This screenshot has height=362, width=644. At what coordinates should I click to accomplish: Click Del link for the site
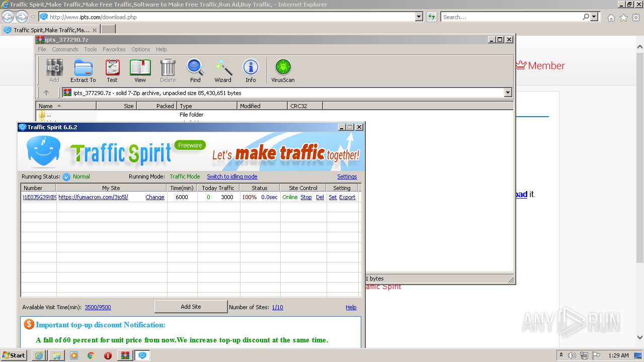coord(320,197)
